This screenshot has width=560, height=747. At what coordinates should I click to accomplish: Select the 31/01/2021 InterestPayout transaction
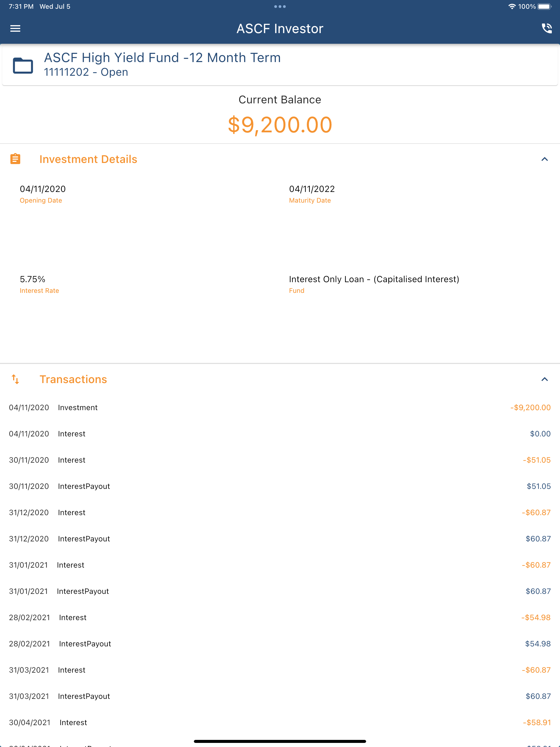pos(280,591)
